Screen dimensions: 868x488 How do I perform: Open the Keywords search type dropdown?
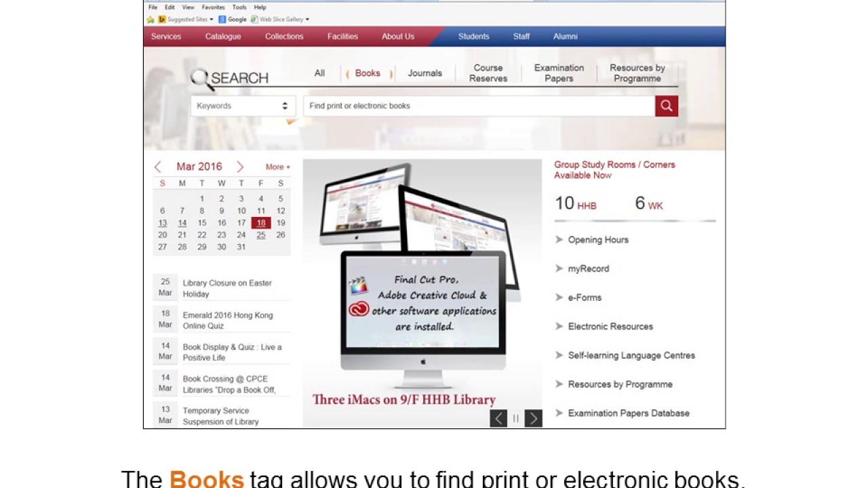coord(243,106)
